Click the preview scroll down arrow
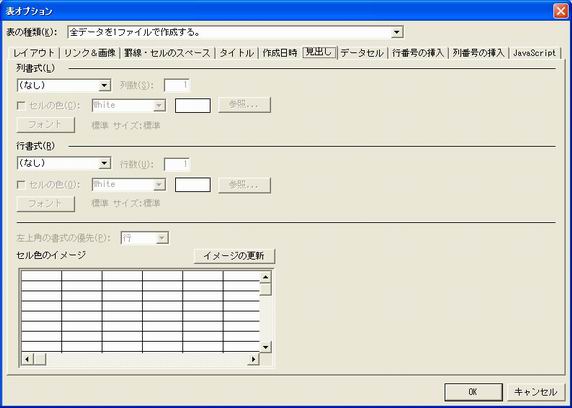This screenshot has height=408, width=572. pyautogui.click(x=266, y=347)
